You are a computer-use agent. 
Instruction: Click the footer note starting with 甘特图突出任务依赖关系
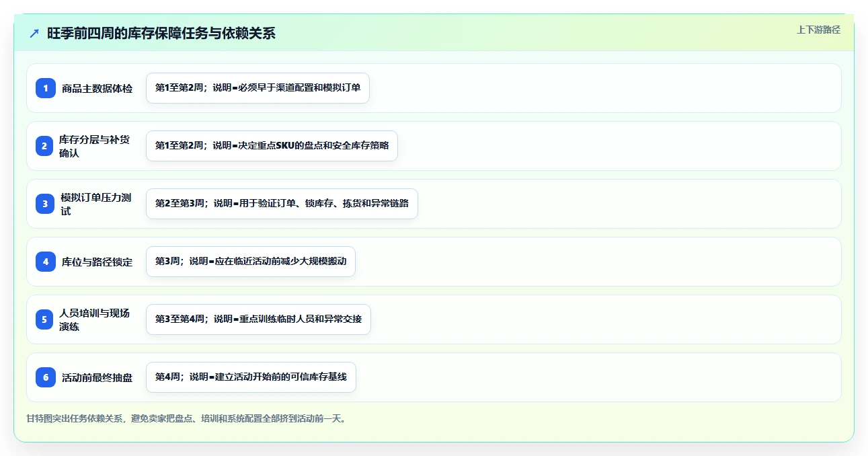(x=187, y=418)
